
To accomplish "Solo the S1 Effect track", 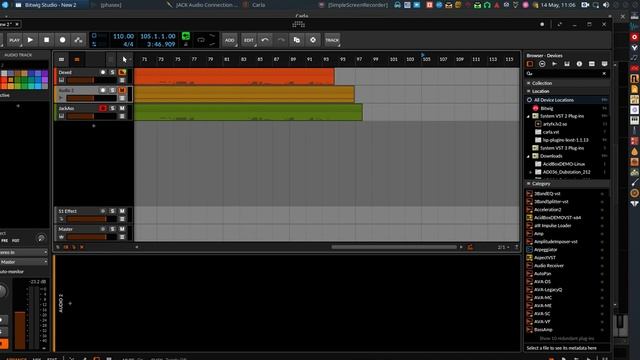I will 112,211.
